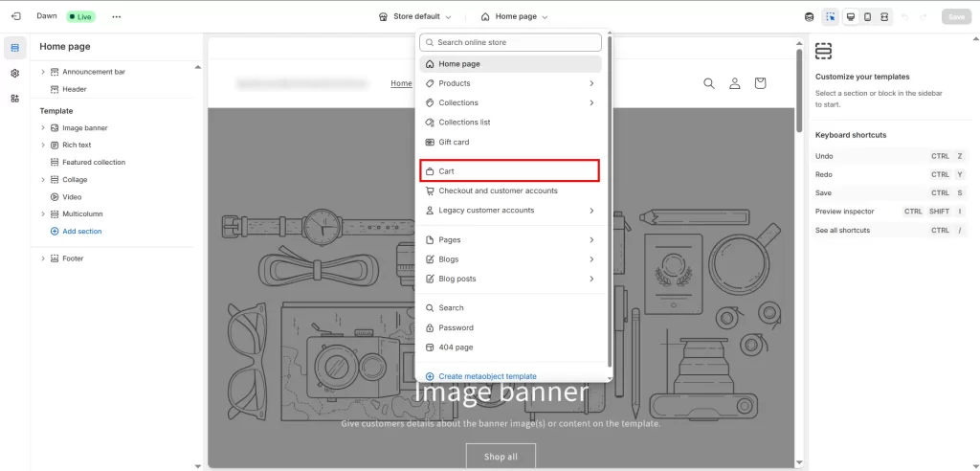Viewport: 980px width, 471px height.
Task: Switch to desktop preview view
Action: coord(850,16)
